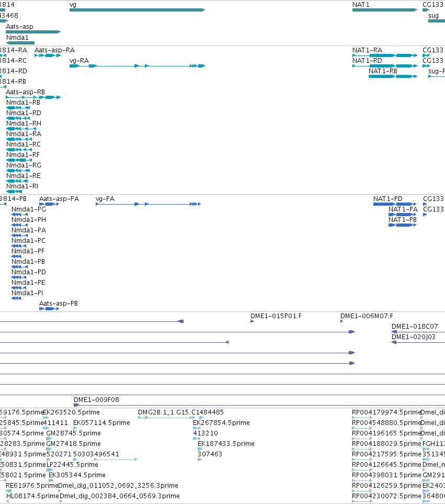Select the EK187433.5prime EST
Viewport: 445px width, 504px height.
click(200, 449)
